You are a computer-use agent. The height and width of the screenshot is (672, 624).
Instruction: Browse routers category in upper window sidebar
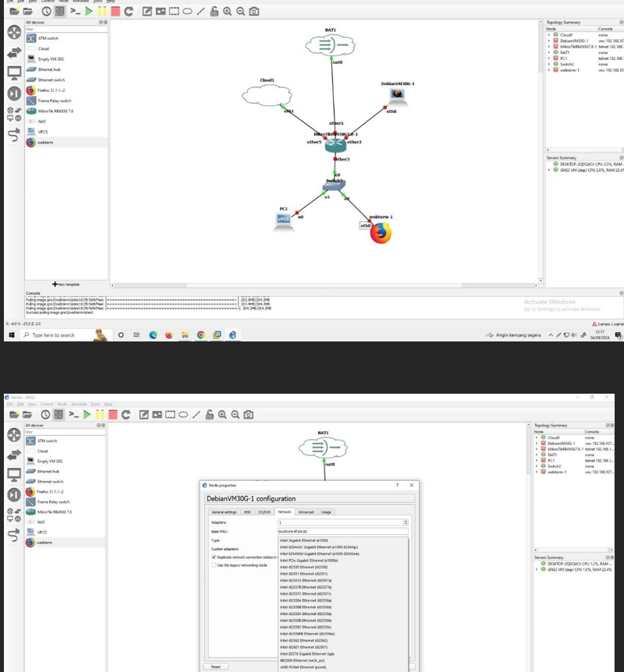click(x=14, y=32)
